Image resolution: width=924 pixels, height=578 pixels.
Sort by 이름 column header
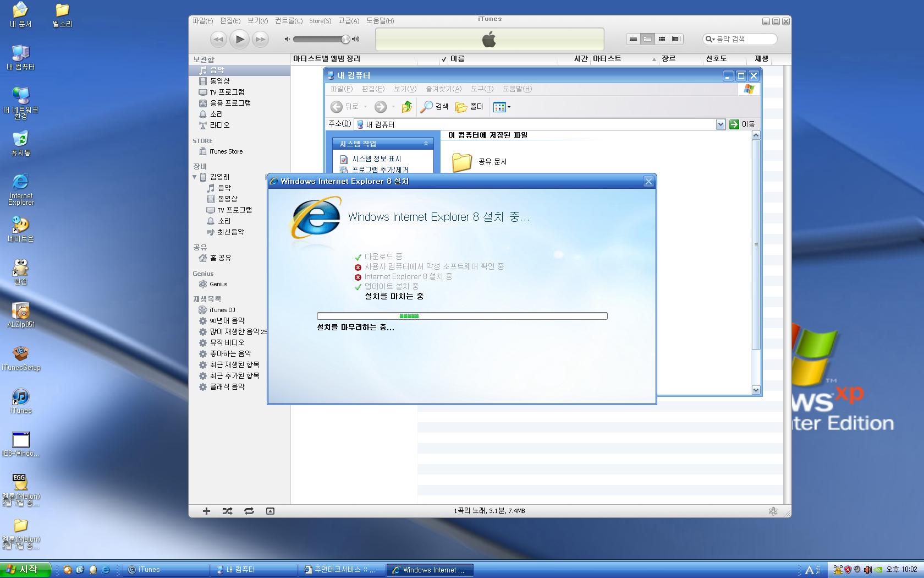click(503, 59)
